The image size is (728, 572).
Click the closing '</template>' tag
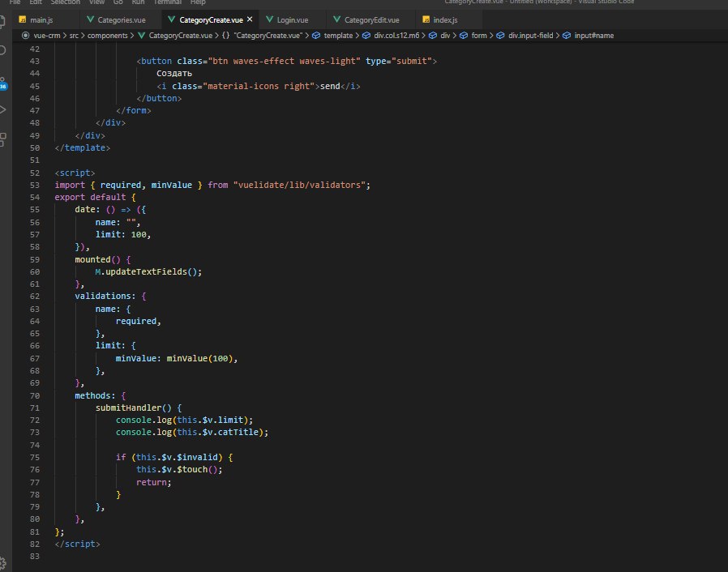[x=83, y=147]
